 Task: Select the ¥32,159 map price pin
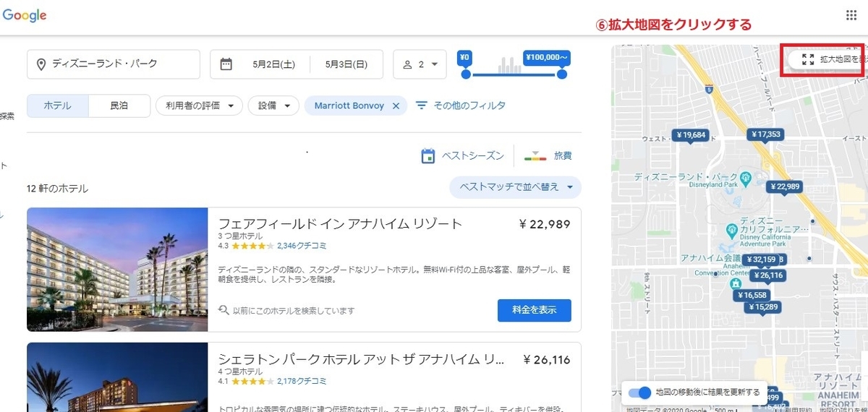760,259
